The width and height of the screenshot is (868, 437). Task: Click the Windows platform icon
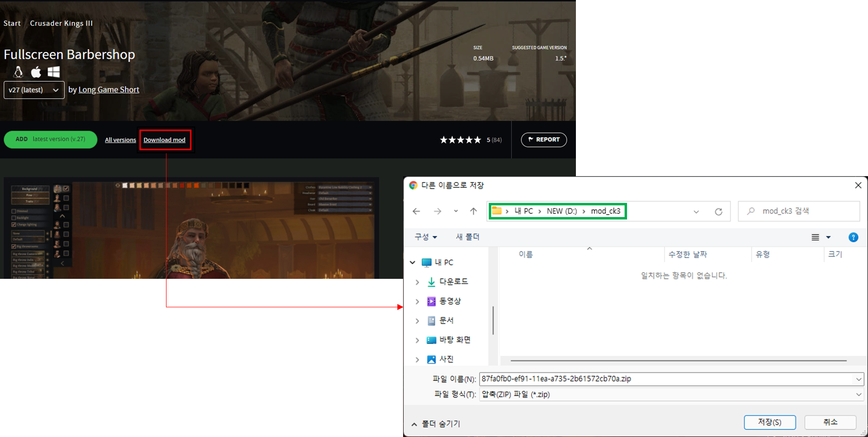coord(54,72)
